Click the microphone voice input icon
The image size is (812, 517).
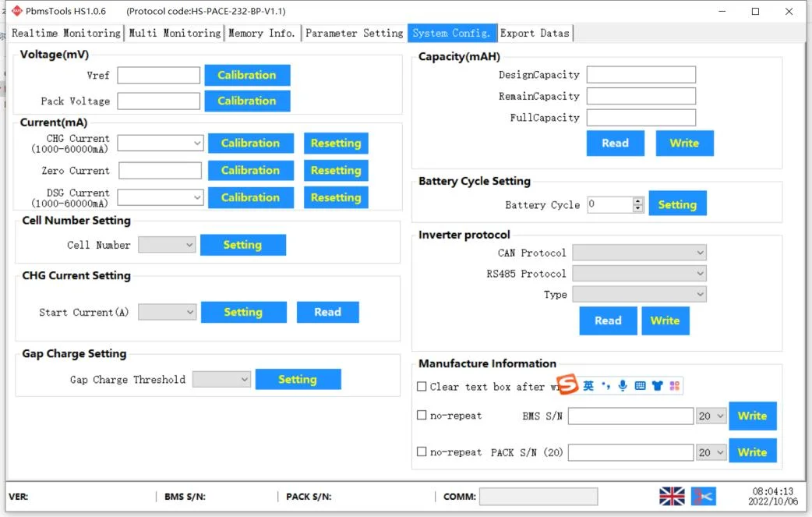[x=623, y=386]
